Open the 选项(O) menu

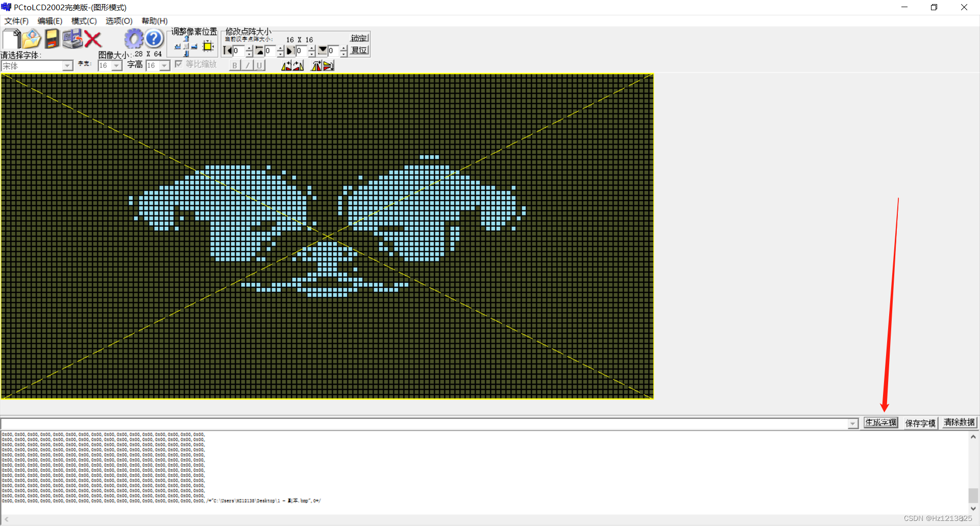[x=119, y=21]
